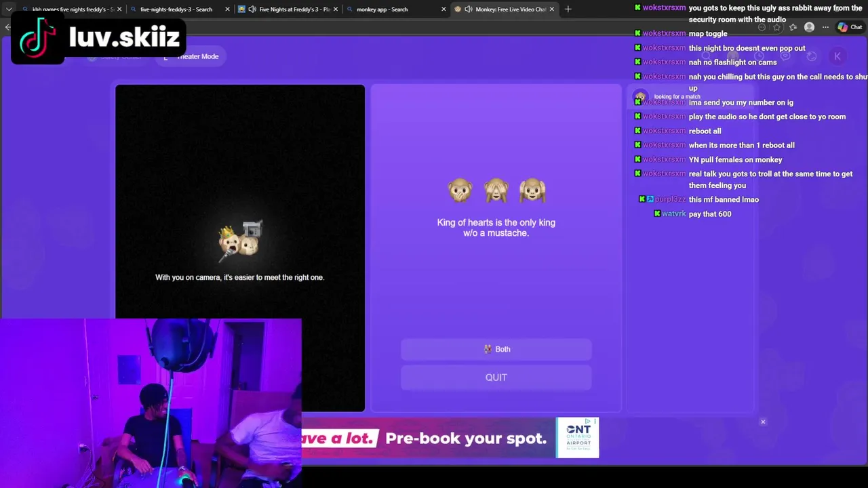Open the browser tab list dropdown
Viewport: 868px width, 488px height.
(9, 9)
